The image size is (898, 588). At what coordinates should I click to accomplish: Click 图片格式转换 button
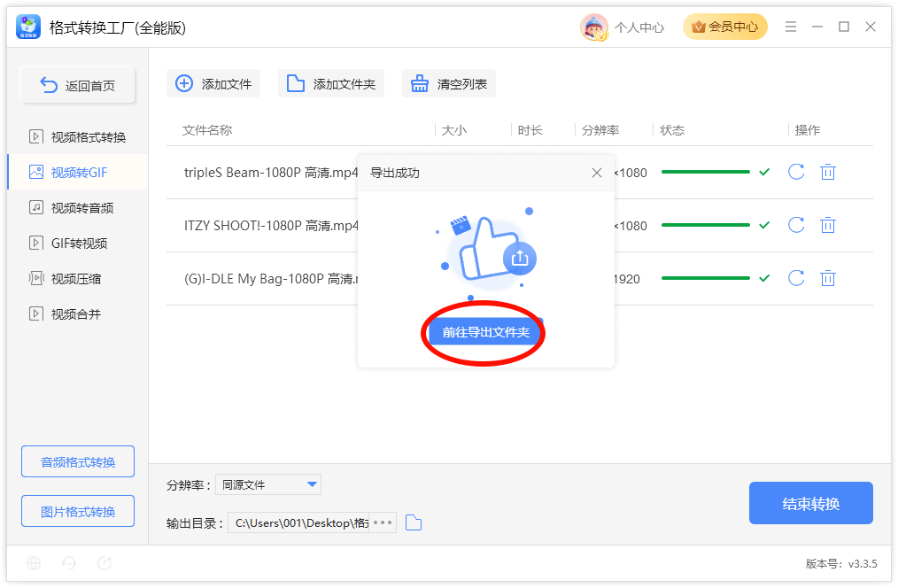(78, 511)
